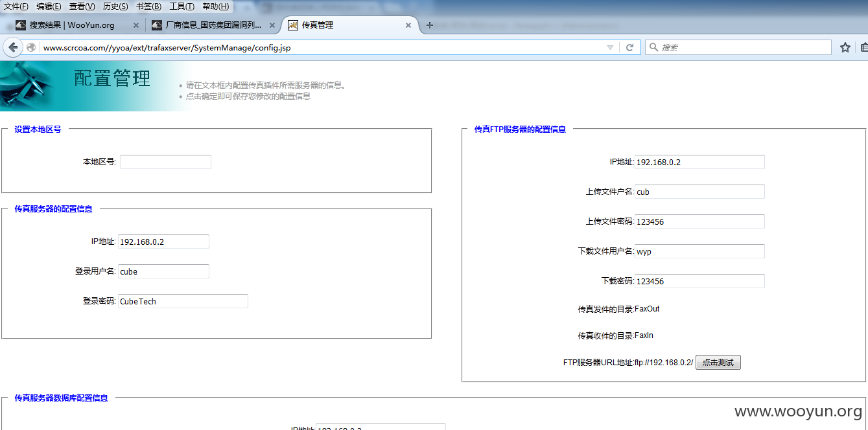The height and width of the screenshot is (430, 868).
Task: Open the 历史(S) menu
Action: coord(115,6)
